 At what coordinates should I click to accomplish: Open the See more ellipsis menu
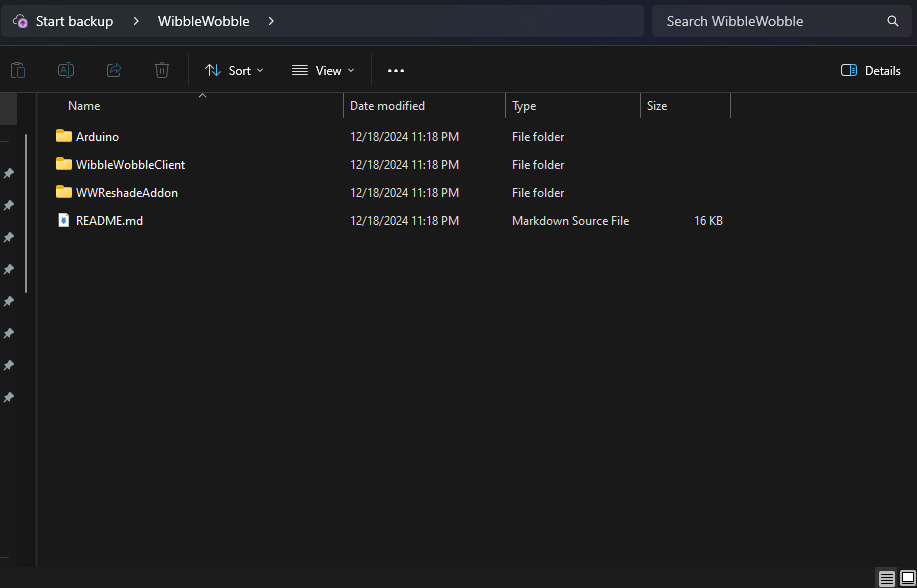(396, 70)
